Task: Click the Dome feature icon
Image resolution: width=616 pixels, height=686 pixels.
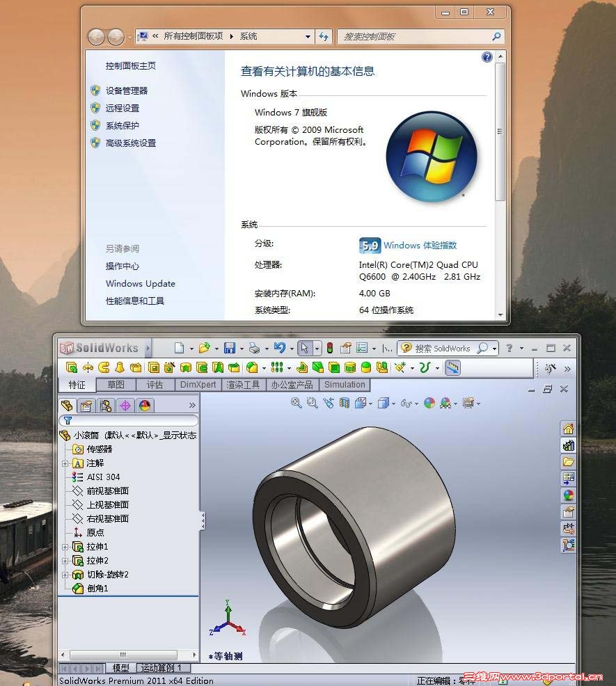Action: coord(366,367)
